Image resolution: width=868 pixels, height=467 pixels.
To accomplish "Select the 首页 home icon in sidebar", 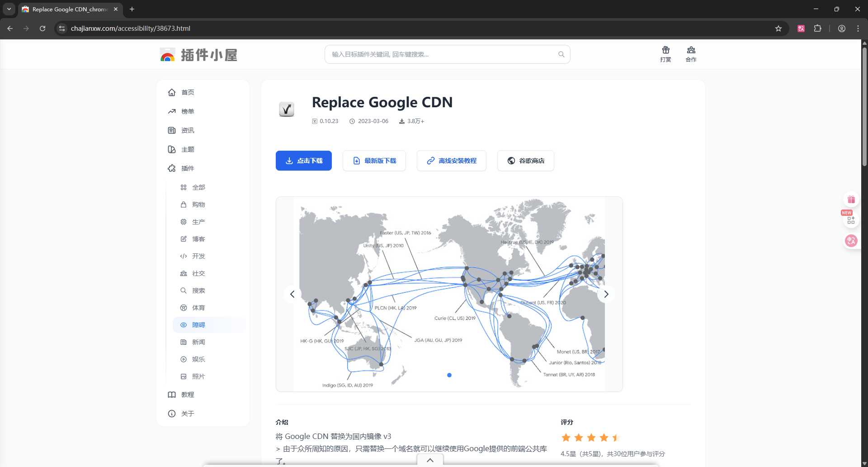I will click(172, 92).
